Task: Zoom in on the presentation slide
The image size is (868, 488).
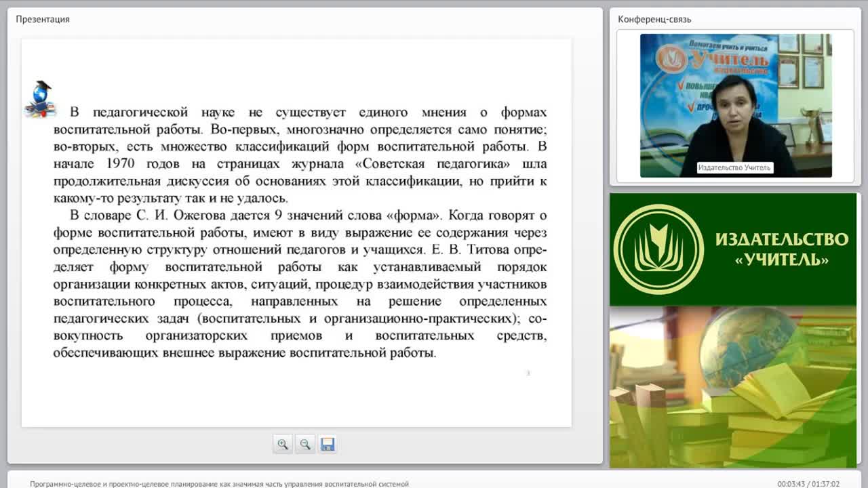Action: click(282, 444)
